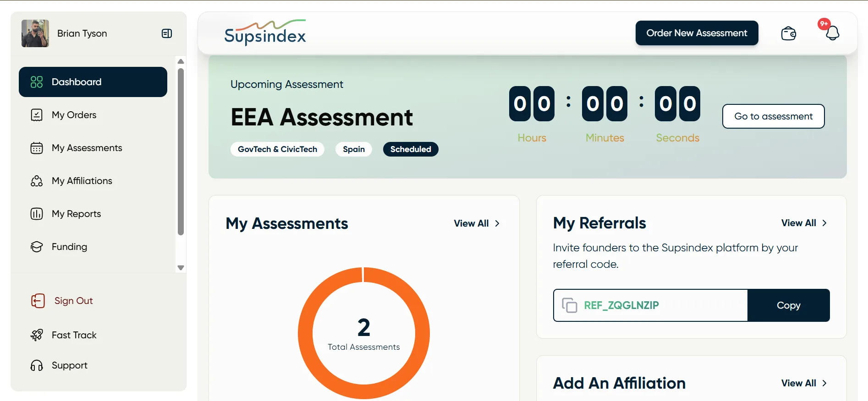
Task: Click the EEA Assessment title
Action: (322, 117)
